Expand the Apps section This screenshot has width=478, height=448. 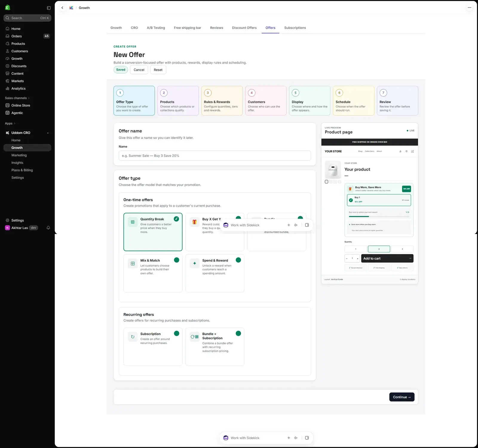10,123
